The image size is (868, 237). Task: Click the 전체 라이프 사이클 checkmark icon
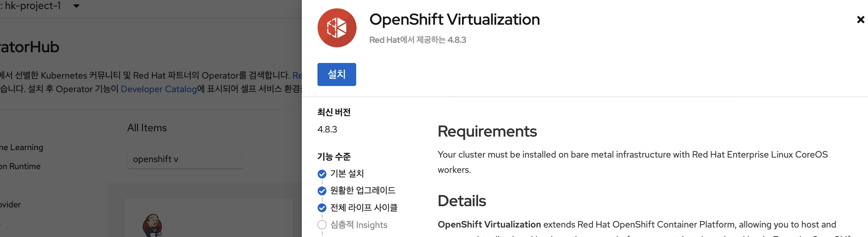322,208
